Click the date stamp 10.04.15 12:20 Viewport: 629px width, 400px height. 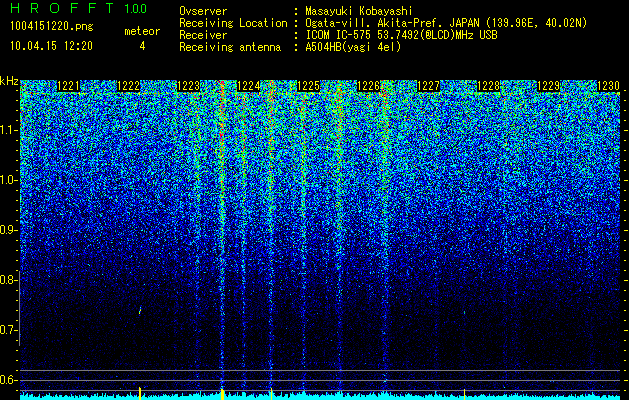click(51, 46)
